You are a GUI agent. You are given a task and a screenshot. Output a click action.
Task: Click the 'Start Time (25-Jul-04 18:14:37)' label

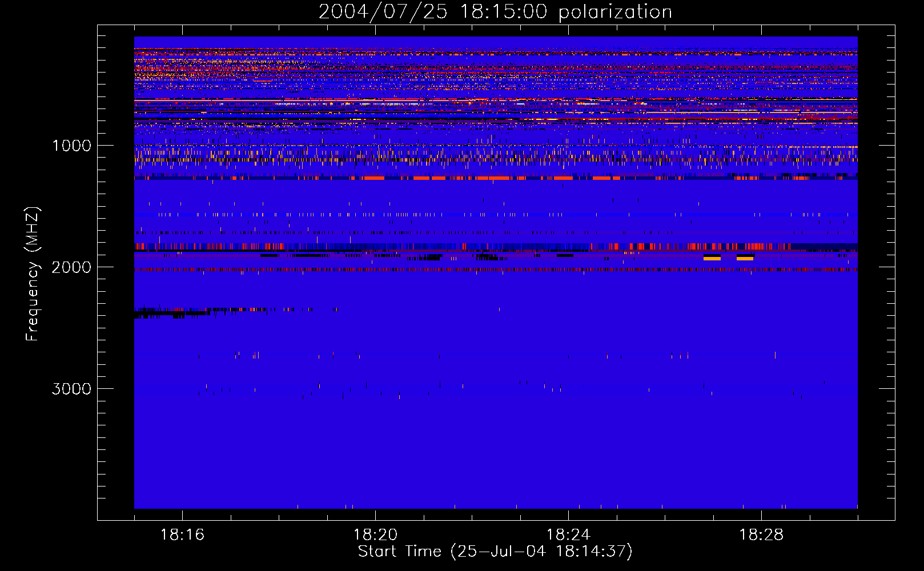tap(495, 552)
